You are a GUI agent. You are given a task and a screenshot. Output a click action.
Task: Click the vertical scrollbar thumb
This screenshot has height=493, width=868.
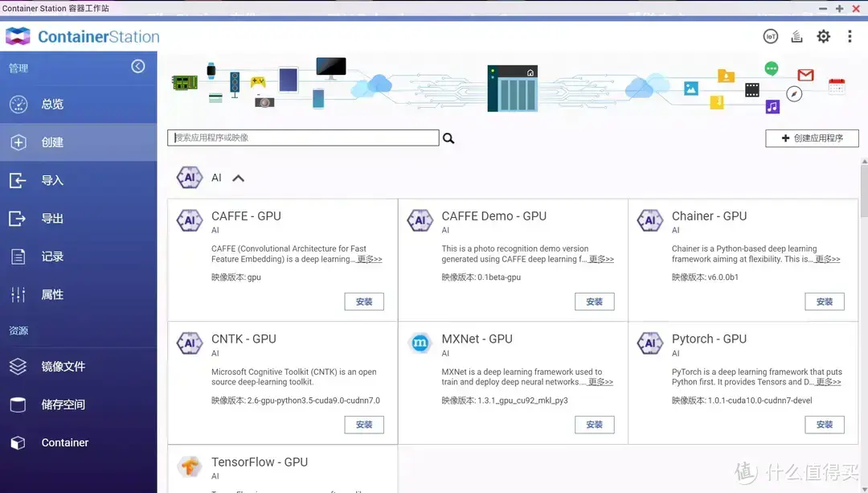pyautogui.click(x=864, y=191)
